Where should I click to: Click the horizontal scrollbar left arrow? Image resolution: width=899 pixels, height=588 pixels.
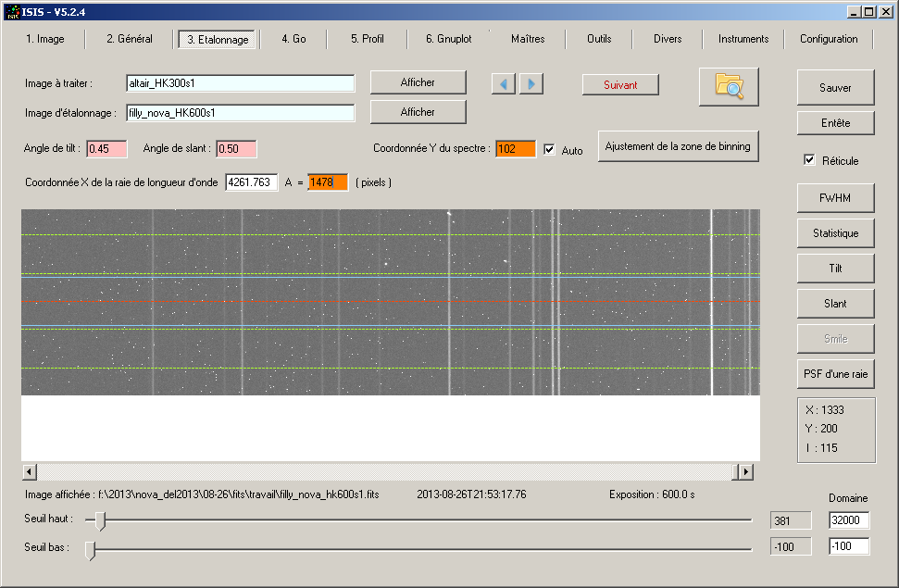(30, 472)
